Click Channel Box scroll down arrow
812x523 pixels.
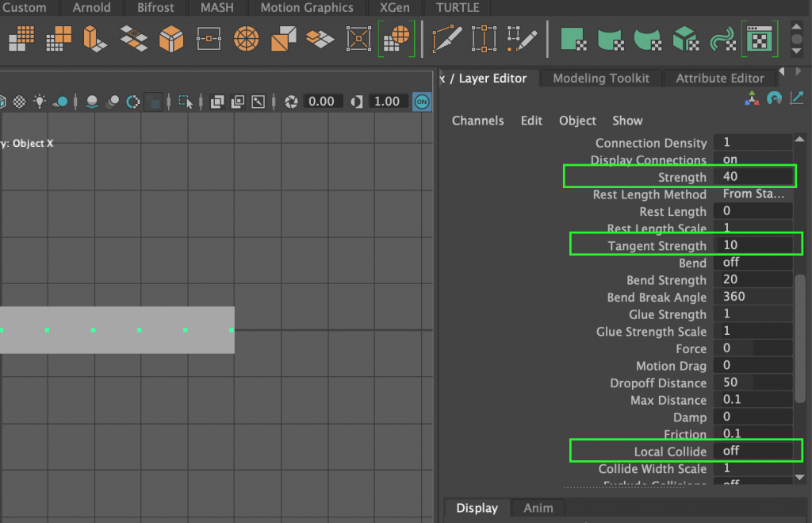799,478
